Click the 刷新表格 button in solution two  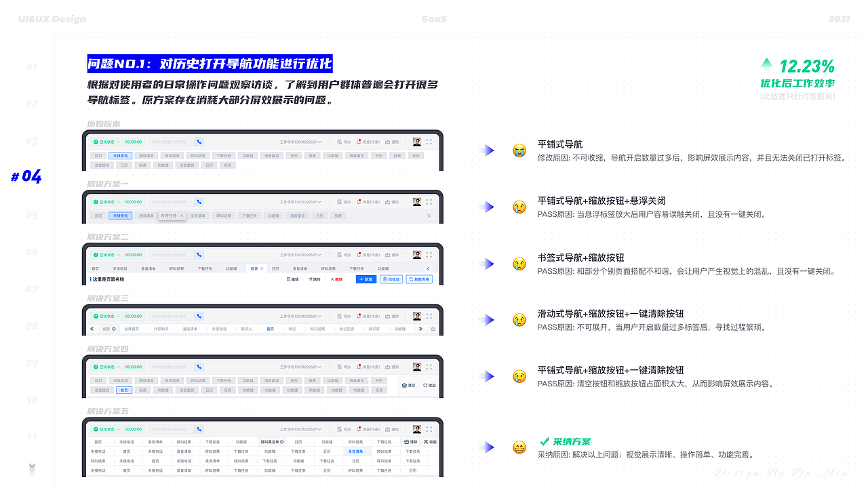tap(419, 279)
